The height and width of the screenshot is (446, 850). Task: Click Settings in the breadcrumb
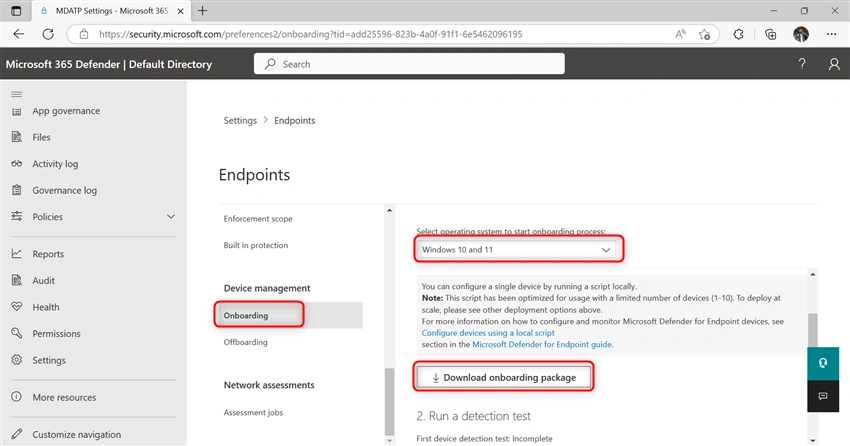point(240,120)
